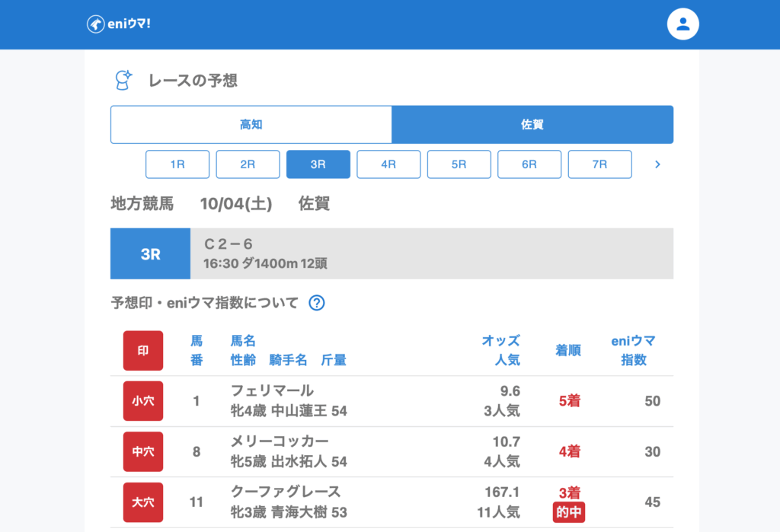
Task: Click the race prediction heading icon
Action: pyautogui.click(x=123, y=80)
